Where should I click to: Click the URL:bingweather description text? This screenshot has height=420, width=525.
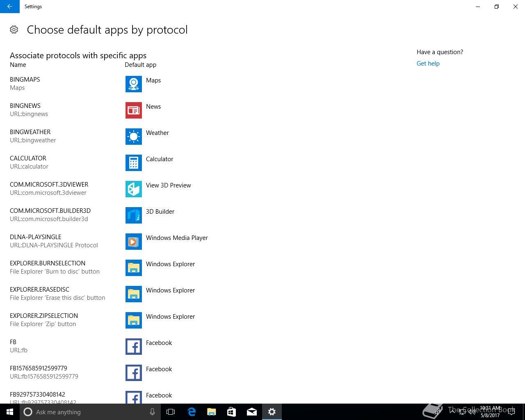[33, 140]
